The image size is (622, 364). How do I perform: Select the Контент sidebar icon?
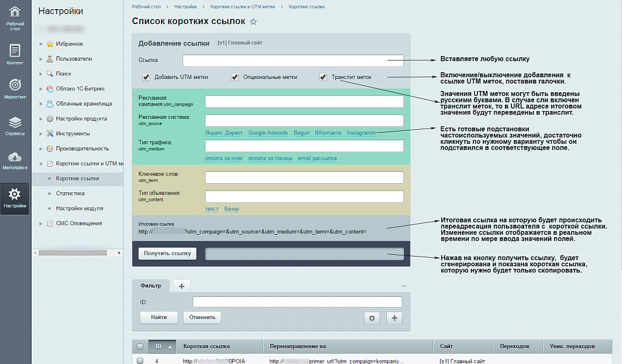(15, 55)
